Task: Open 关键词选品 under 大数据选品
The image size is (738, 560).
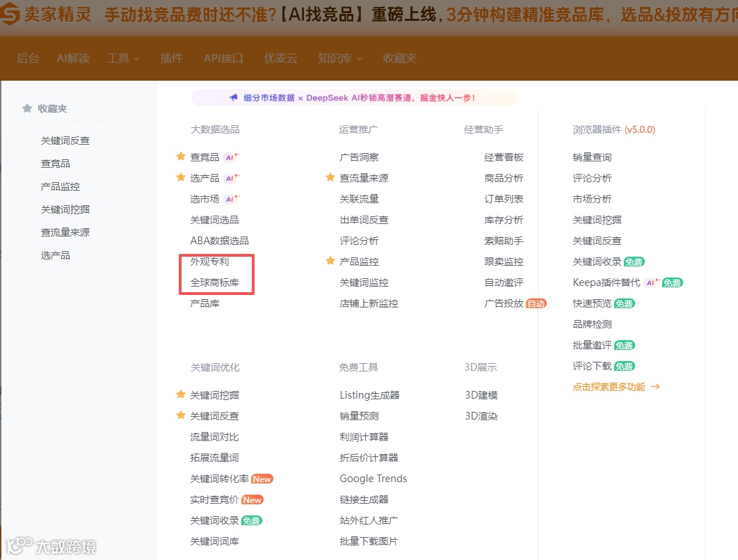Action: point(214,220)
